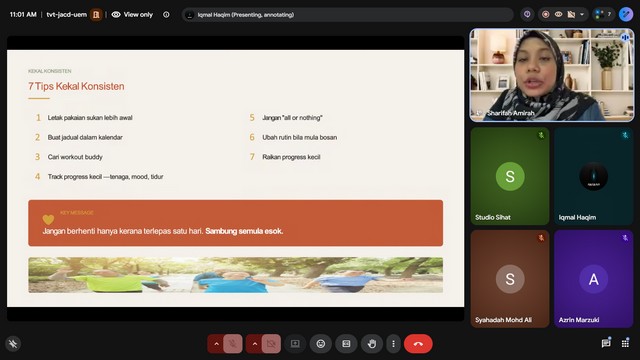640x360 pixels.
Task: Leave the call with the red button
Action: (418, 344)
